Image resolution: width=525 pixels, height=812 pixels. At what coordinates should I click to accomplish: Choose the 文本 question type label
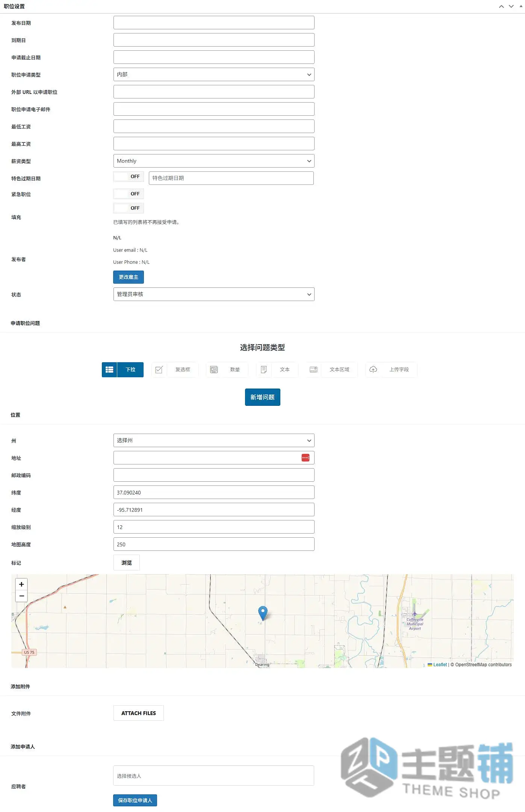coord(285,369)
